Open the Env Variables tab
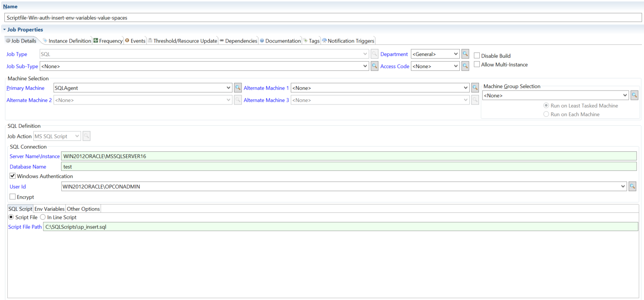Viewport: 644px width, 300px height. (x=49, y=209)
